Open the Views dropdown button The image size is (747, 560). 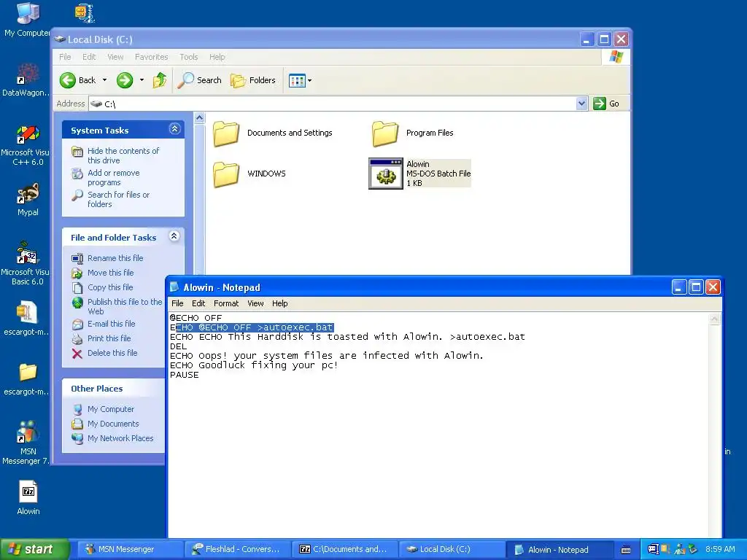300,80
